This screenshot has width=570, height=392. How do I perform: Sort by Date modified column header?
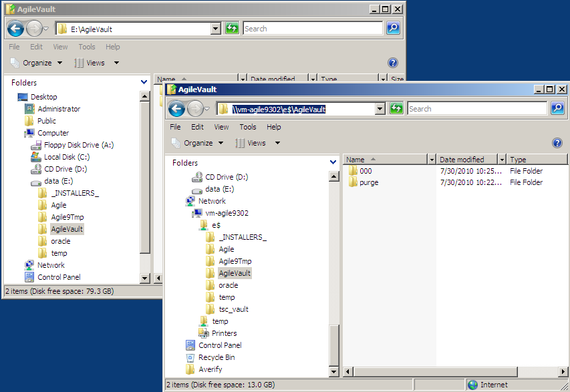pos(466,160)
